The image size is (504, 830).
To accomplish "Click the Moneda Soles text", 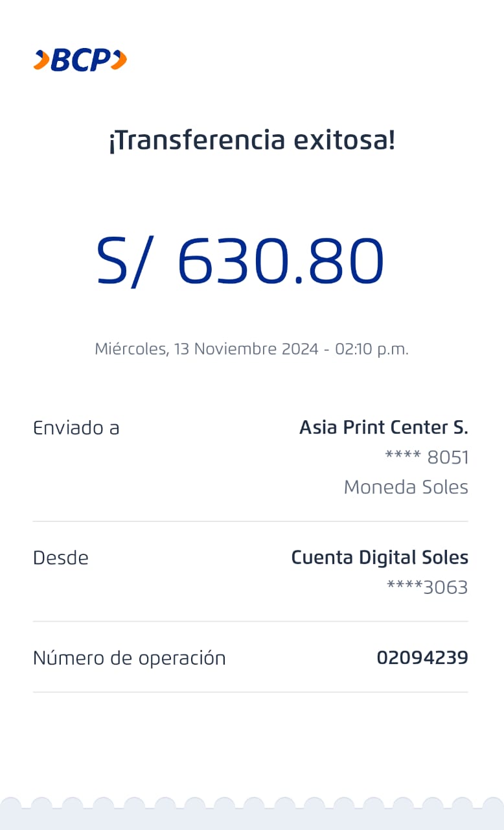I will coord(406,487).
